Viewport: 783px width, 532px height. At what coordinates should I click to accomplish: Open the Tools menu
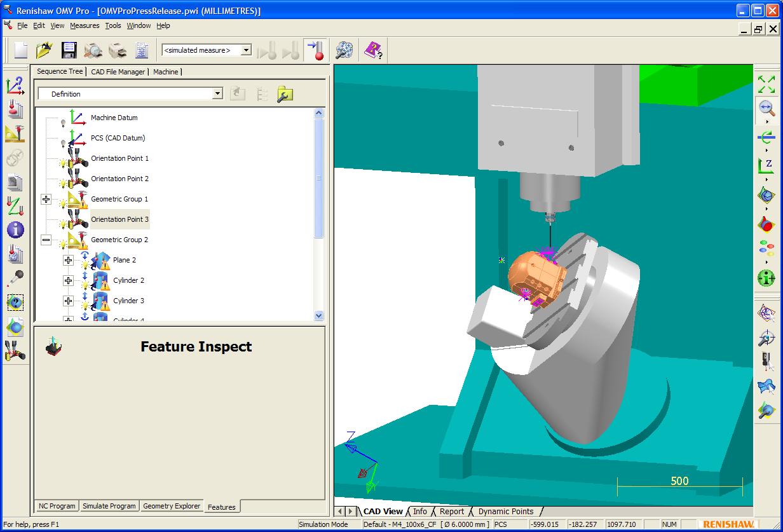pyautogui.click(x=113, y=25)
